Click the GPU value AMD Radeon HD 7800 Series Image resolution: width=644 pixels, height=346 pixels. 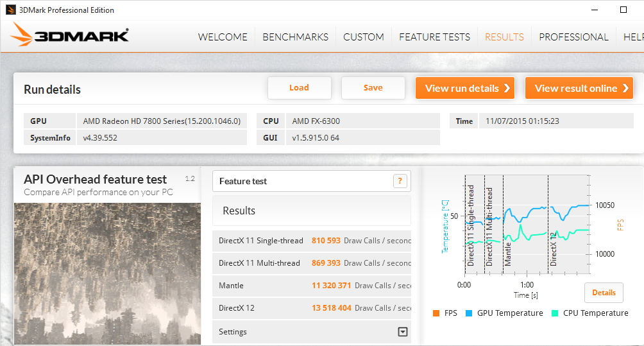click(162, 121)
